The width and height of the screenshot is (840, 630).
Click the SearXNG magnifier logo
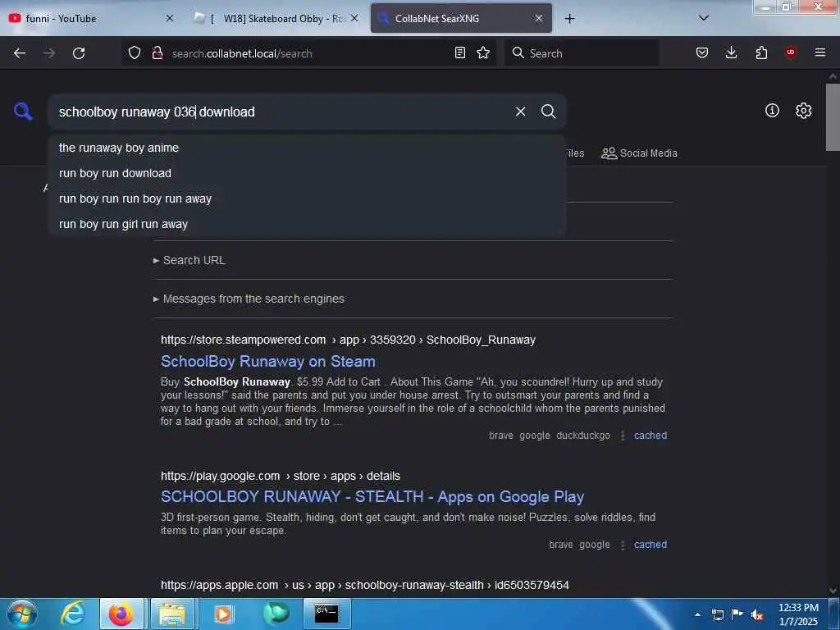coord(22,112)
